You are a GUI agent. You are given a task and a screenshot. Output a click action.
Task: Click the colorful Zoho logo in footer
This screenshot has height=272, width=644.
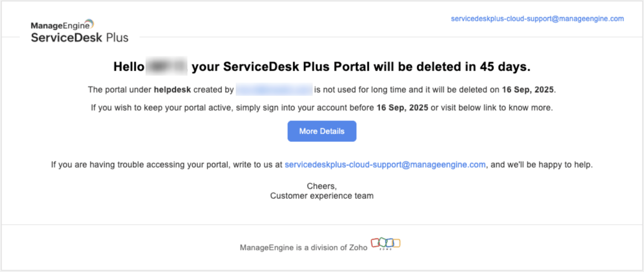click(x=385, y=243)
